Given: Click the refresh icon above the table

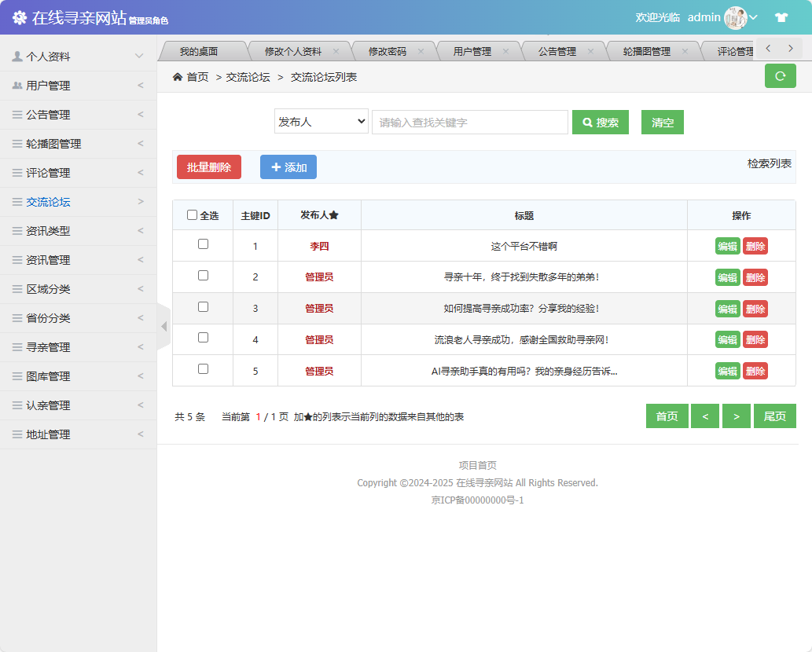Looking at the screenshot, I should (x=780, y=76).
